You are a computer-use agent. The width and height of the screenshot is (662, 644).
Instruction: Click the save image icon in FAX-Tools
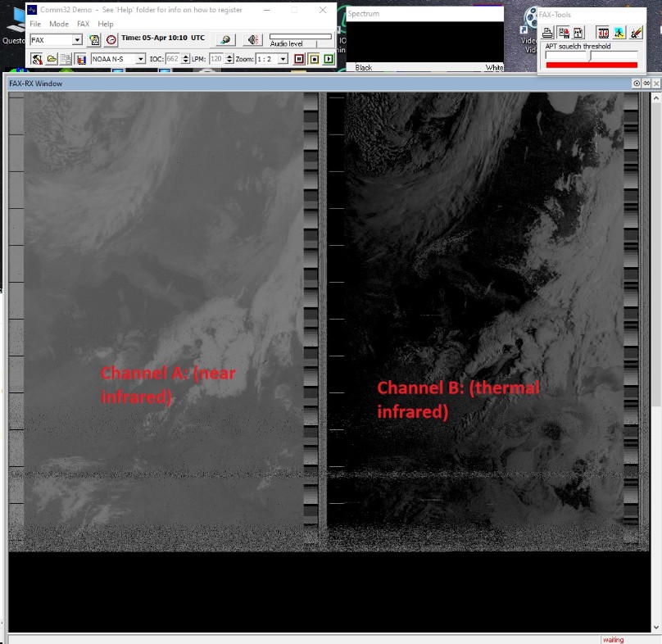pos(563,33)
